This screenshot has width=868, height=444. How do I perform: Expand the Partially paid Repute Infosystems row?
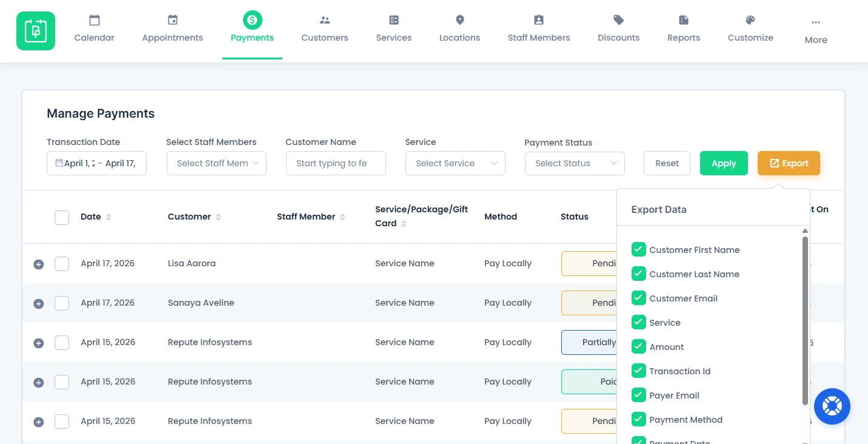38,343
